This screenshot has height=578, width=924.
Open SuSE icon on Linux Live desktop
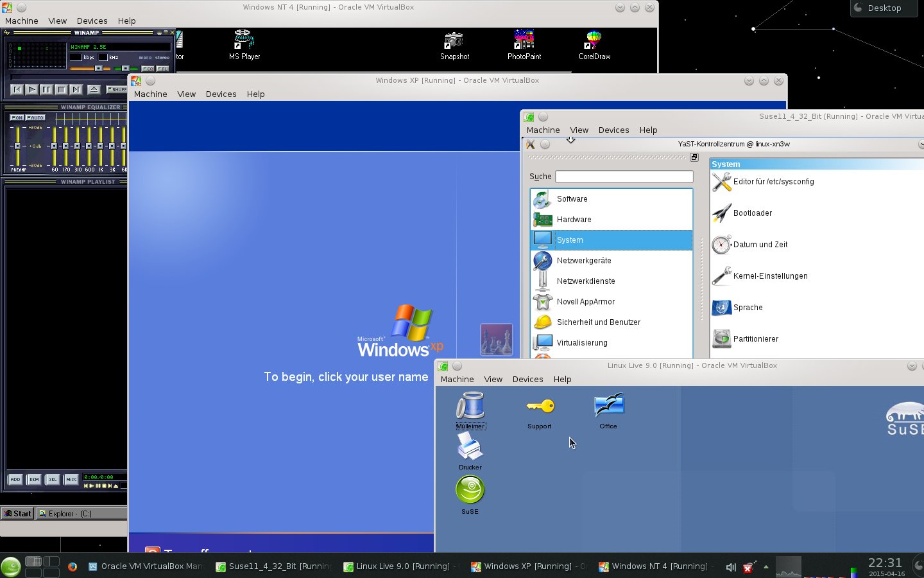click(470, 495)
